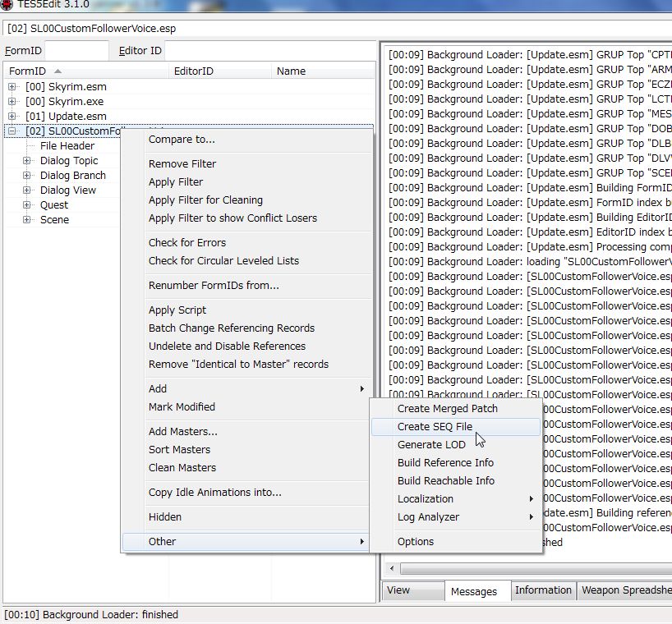Switch to the Messages tab
The image size is (672, 624).
pos(477,591)
